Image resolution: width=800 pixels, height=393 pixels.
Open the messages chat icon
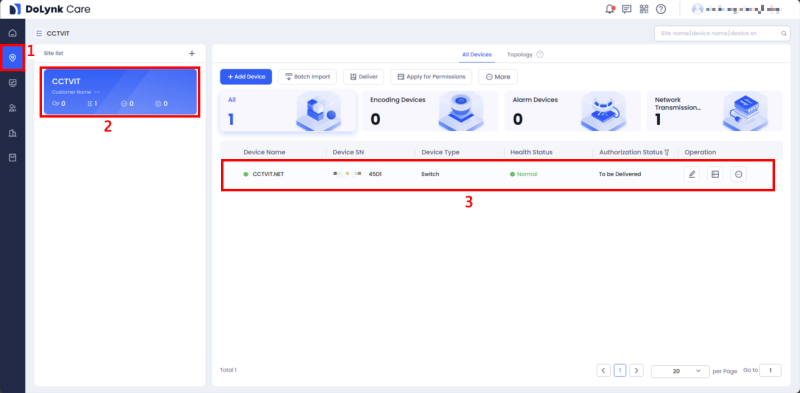(x=627, y=9)
